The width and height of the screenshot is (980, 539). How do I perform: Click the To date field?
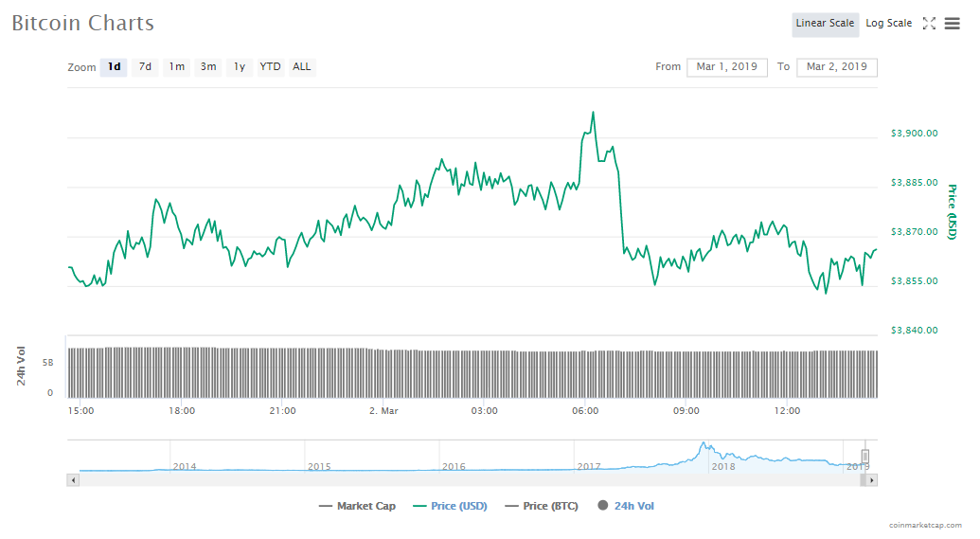pyautogui.click(x=837, y=67)
